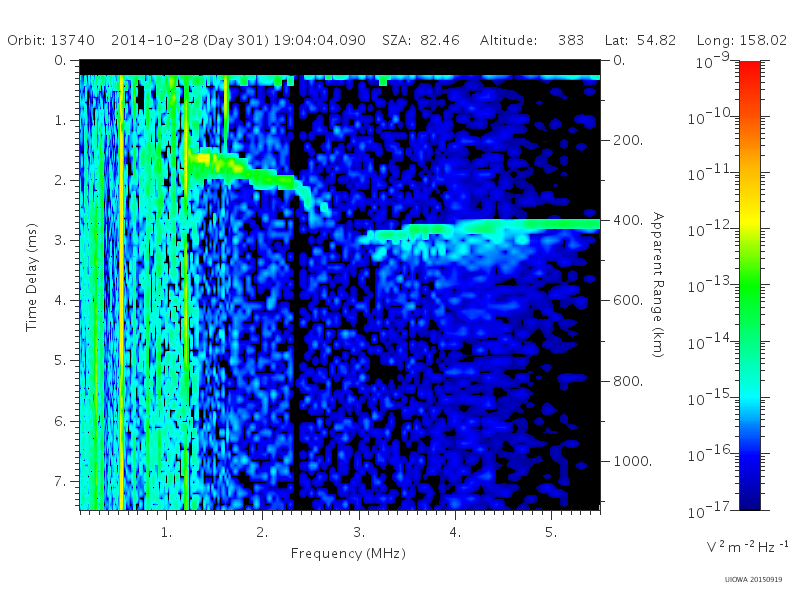Click the apparent range tick '600.'
This screenshot has width=800, height=600.
[628, 301]
